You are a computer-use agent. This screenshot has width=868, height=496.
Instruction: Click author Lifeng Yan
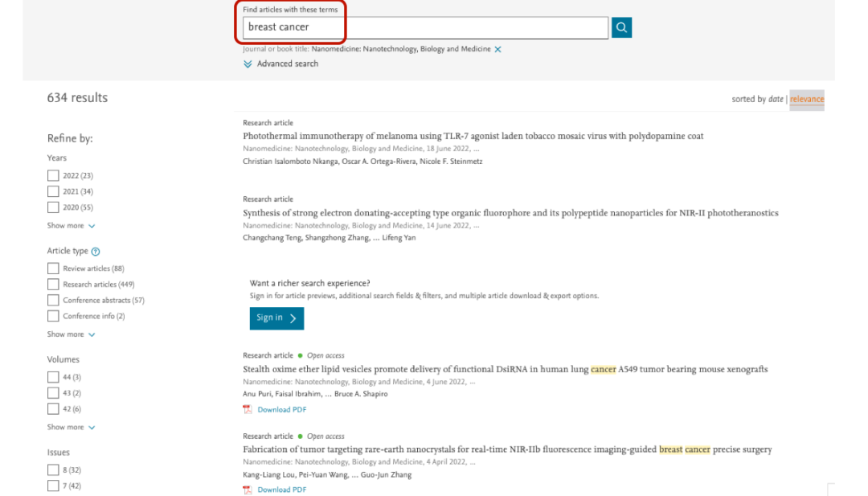[399, 238]
